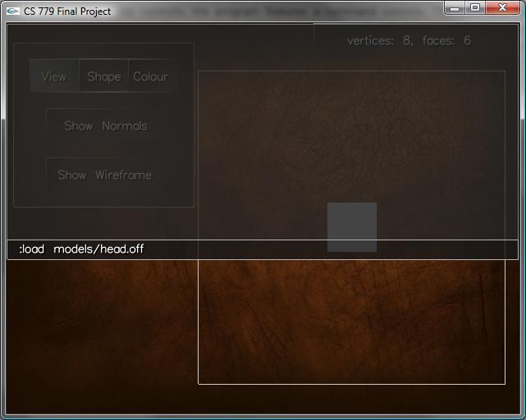This screenshot has width=526, height=420.
Task: Click the application icon in the title bar
Action: click(12, 11)
